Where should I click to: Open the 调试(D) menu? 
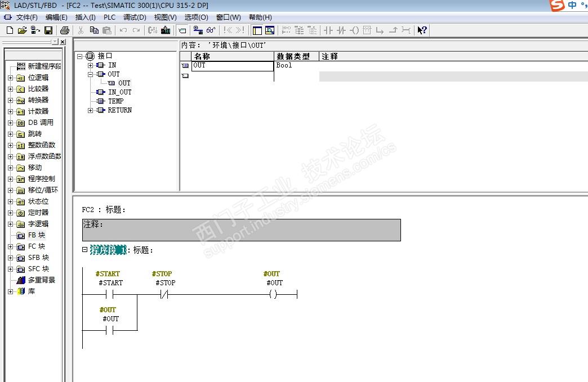pos(135,17)
